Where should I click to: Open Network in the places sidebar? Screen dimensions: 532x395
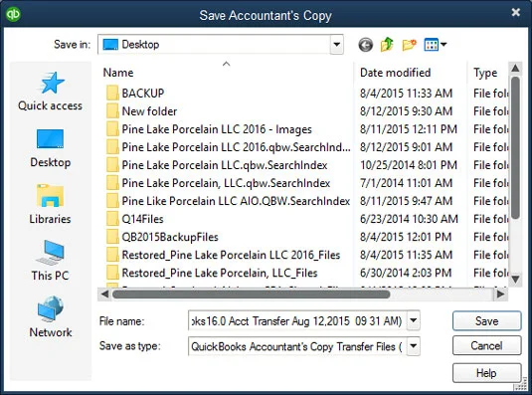(50, 317)
